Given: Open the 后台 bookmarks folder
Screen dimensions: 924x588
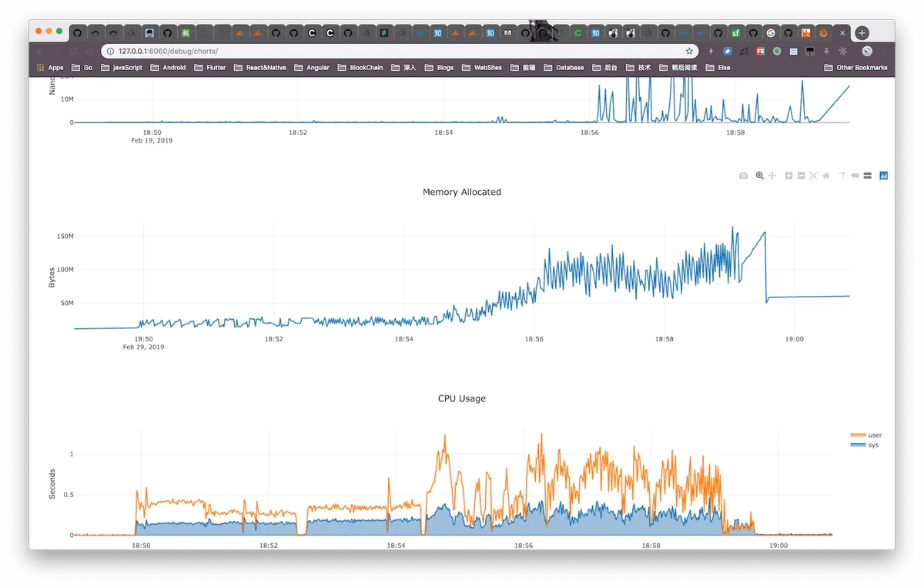Looking at the screenshot, I should pyautogui.click(x=604, y=68).
